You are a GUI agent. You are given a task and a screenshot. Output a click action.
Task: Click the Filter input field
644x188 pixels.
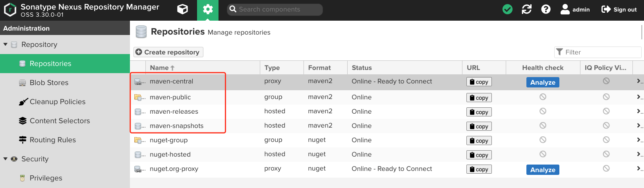(598, 52)
